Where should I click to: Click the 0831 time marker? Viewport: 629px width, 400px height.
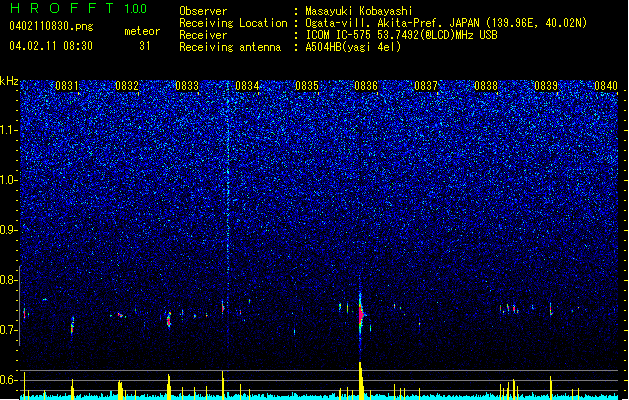[67, 86]
